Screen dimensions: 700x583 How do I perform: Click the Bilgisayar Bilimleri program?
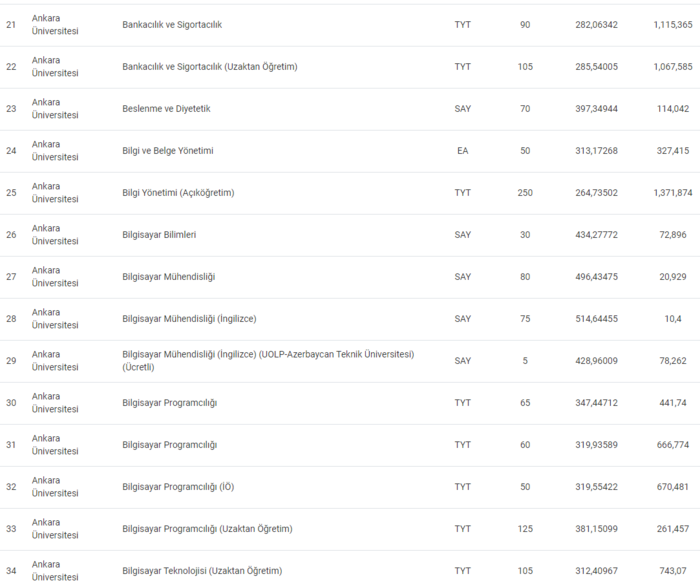pyautogui.click(x=158, y=235)
